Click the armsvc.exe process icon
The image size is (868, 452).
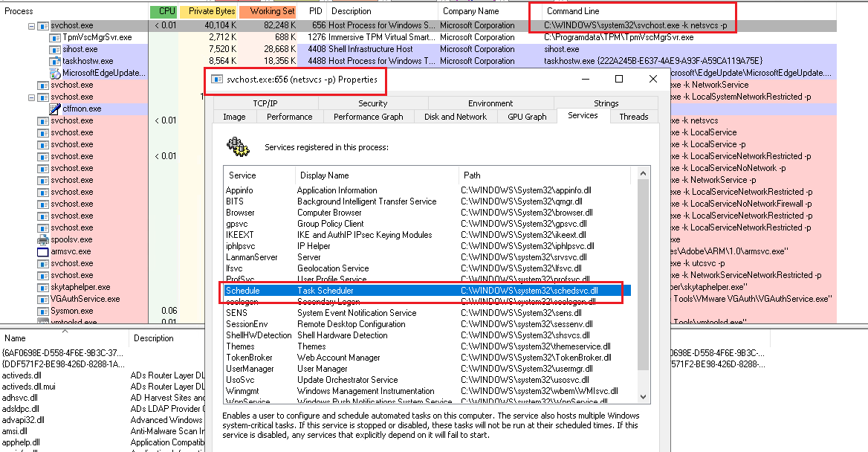click(43, 251)
